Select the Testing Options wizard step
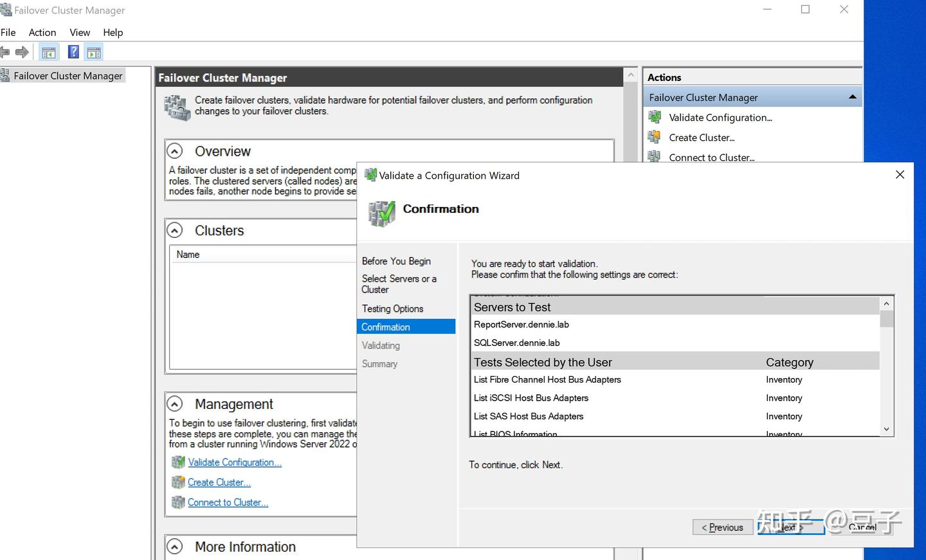The width and height of the screenshot is (926, 560). coord(392,309)
